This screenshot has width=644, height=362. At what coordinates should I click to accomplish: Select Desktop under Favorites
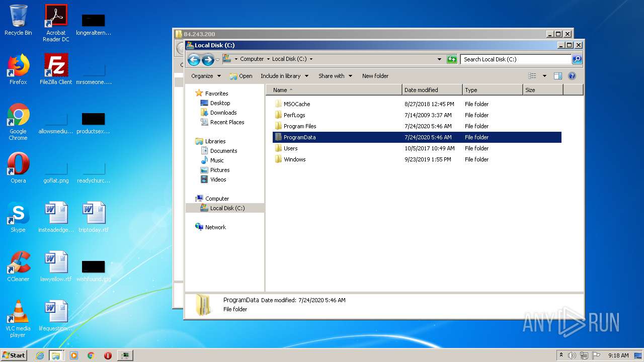click(215, 103)
